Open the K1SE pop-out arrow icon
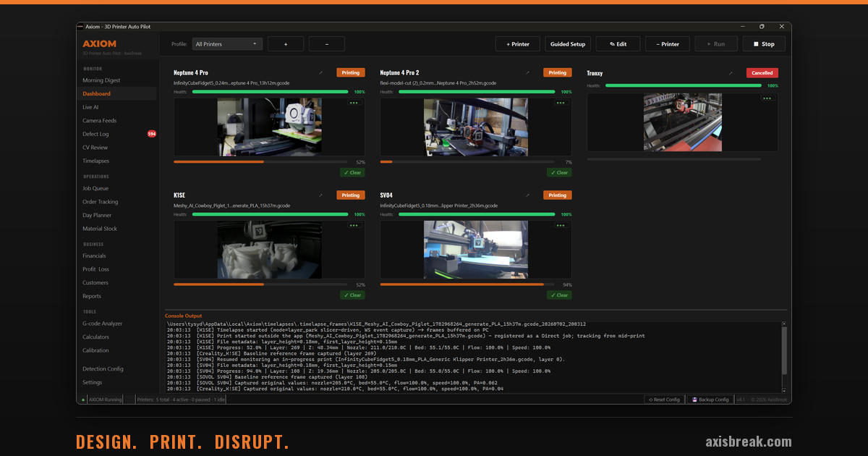This screenshot has height=456, width=868. coord(321,195)
